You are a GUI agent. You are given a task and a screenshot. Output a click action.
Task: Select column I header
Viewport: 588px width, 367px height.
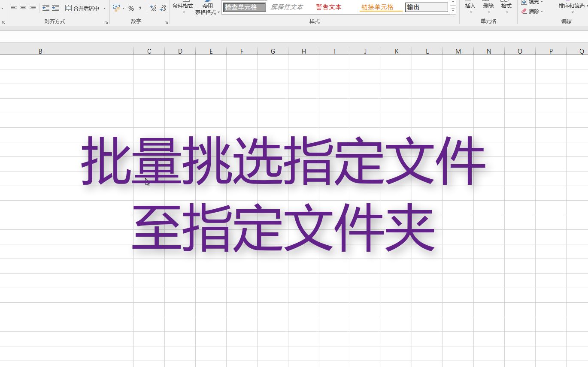click(x=335, y=51)
